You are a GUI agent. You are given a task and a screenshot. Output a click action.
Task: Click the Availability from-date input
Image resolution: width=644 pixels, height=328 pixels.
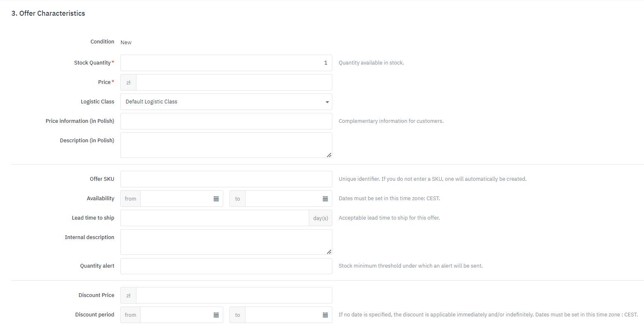coord(176,199)
